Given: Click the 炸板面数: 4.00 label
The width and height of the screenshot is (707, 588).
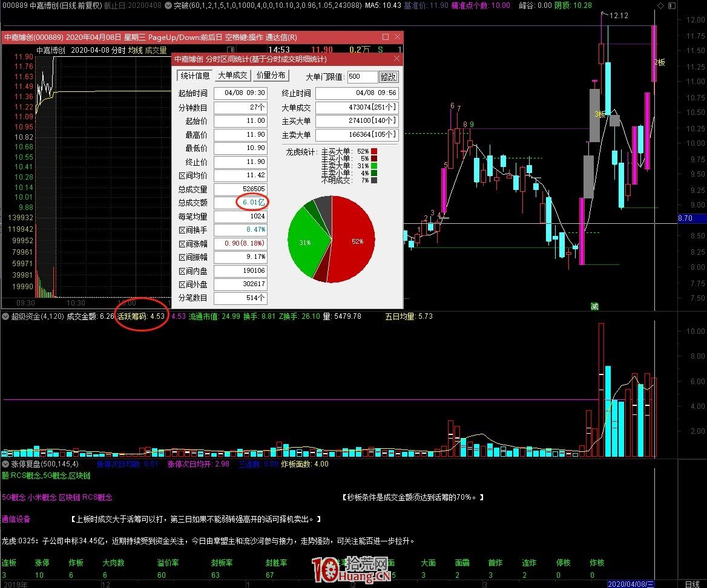Looking at the screenshot, I should pos(305,463).
